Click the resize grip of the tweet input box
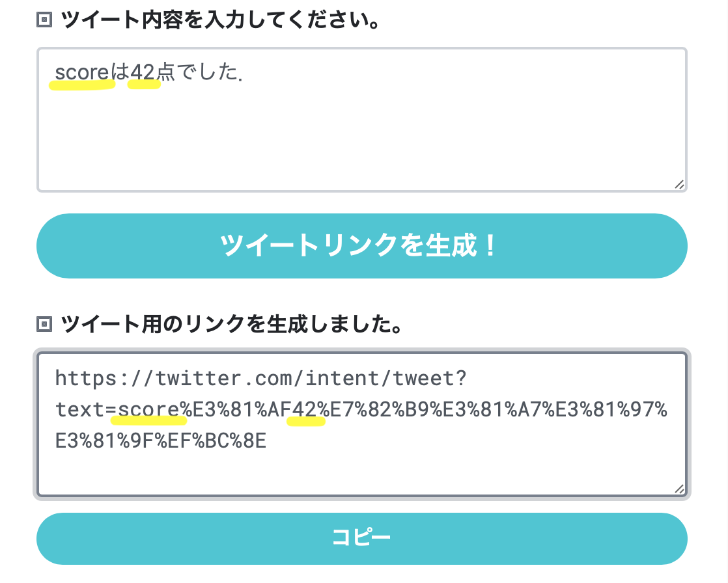Viewport: 728px width, 583px height. point(680,184)
